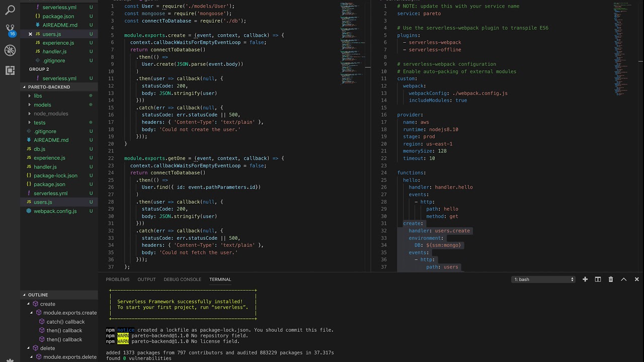Click the module.exports.getOne line in editor

[x=204, y=158]
